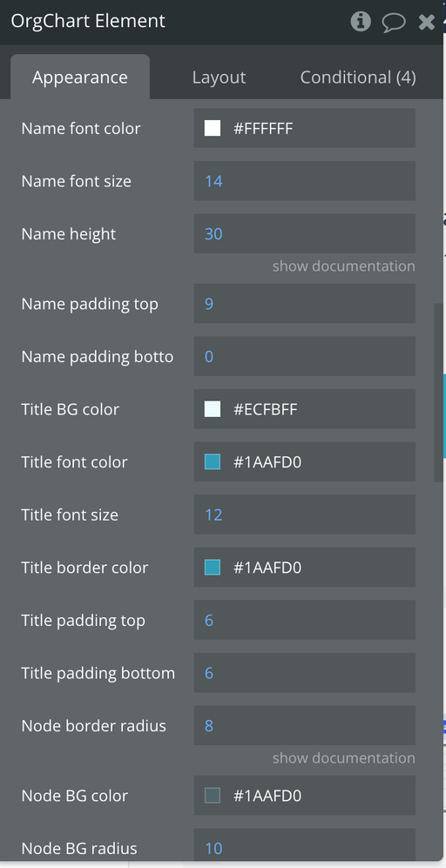Show documentation under Node border radius

(343, 757)
